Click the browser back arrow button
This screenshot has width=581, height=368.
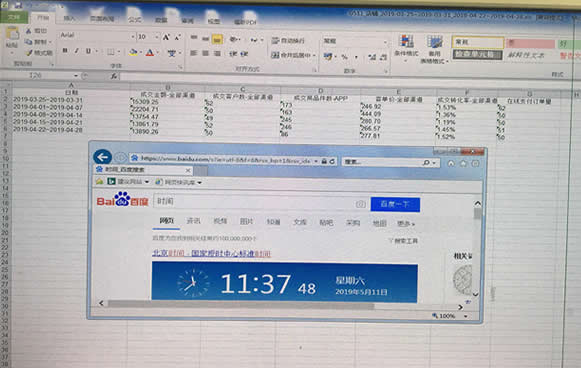pyautogui.click(x=103, y=157)
